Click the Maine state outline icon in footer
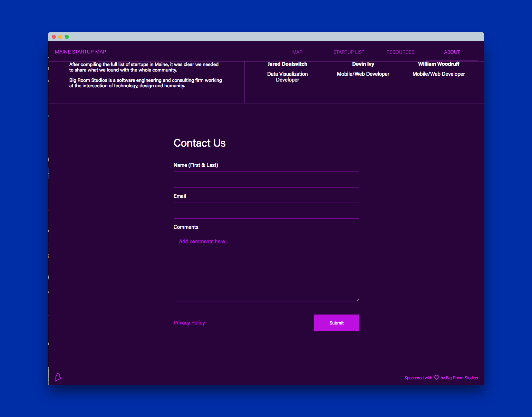 [x=58, y=377]
